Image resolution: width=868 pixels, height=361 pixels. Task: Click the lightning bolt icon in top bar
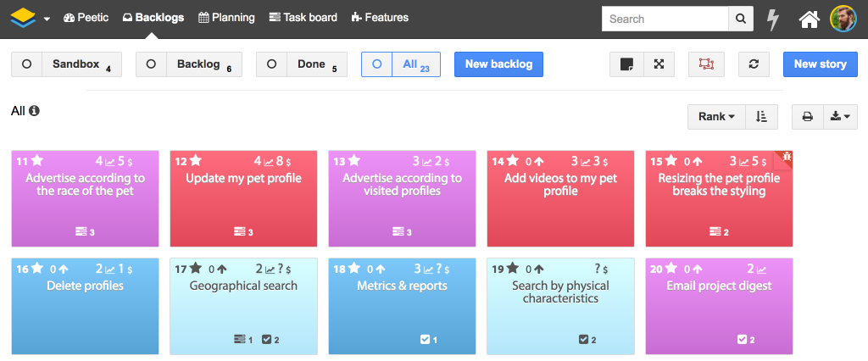coord(772,19)
